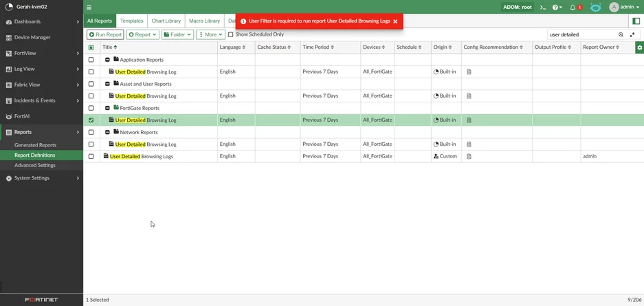Collapse the FortiGate Reports folder
The height and width of the screenshot is (306, 644).
coord(107,109)
